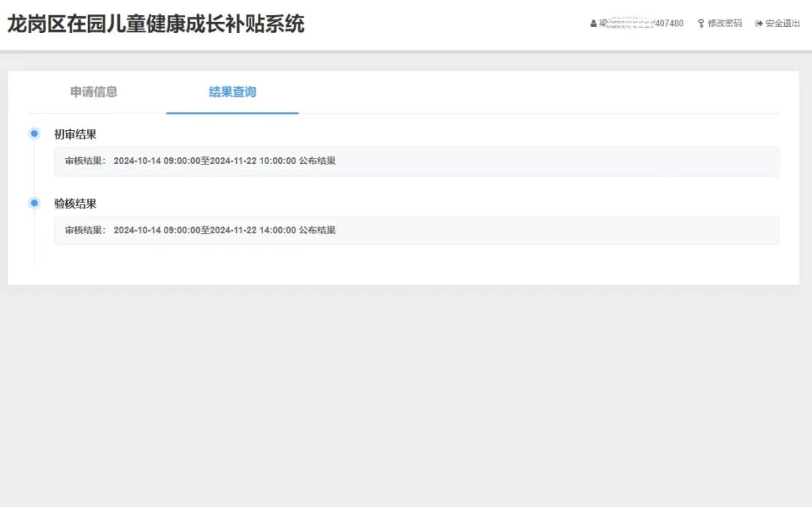Screen dimensions: 812x507
Task: Click the 龙岗区在园儿童健康成长补贴系统 page title
Action: 156,24
